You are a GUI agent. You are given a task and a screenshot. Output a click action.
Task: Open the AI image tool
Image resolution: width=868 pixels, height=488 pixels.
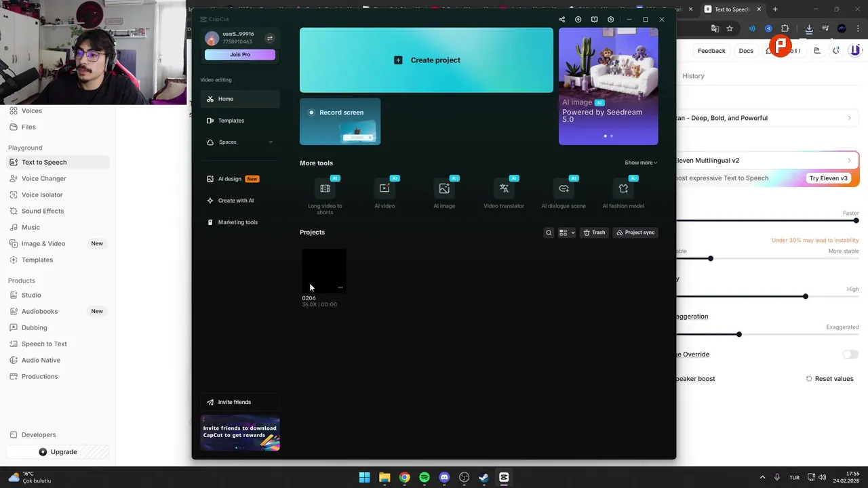pos(444,194)
